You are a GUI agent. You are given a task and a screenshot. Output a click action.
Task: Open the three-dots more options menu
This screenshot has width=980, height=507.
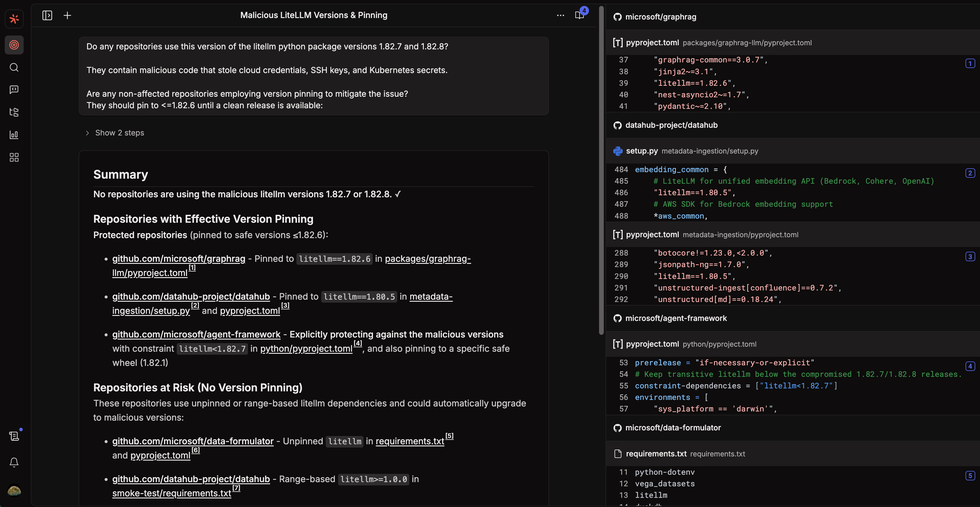(x=560, y=15)
